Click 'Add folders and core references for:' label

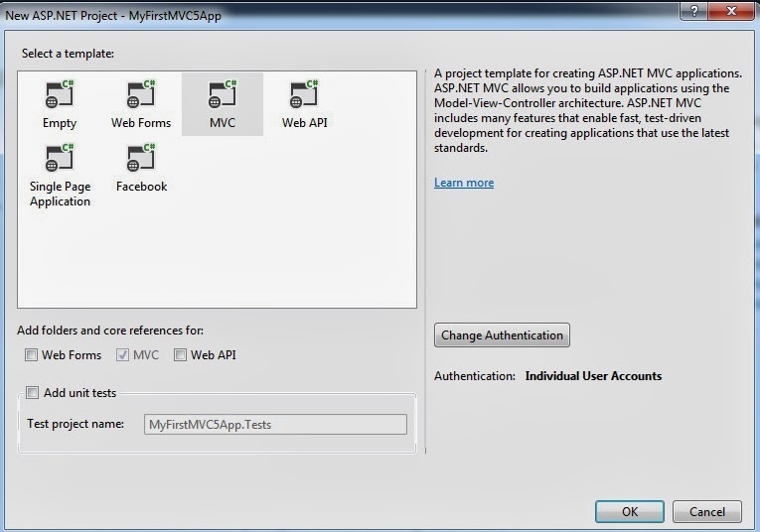coord(110,331)
